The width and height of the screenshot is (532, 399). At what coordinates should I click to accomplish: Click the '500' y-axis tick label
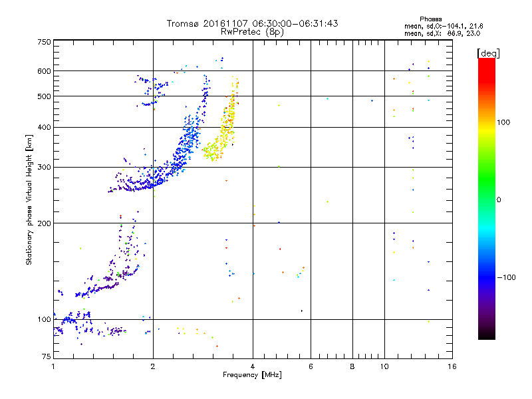(44, 96)
